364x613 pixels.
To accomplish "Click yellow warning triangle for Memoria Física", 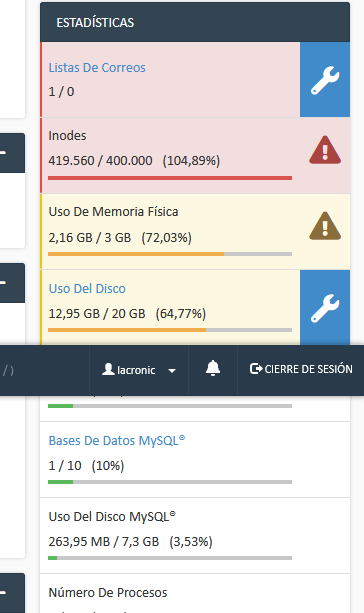I will pyautogui.click(x=325, y=226).
